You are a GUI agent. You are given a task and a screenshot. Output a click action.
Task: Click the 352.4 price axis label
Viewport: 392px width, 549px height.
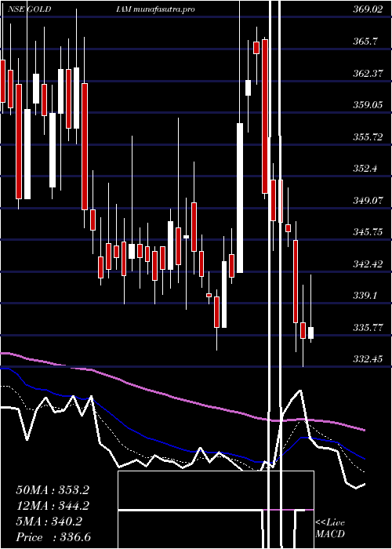[365, 169]
